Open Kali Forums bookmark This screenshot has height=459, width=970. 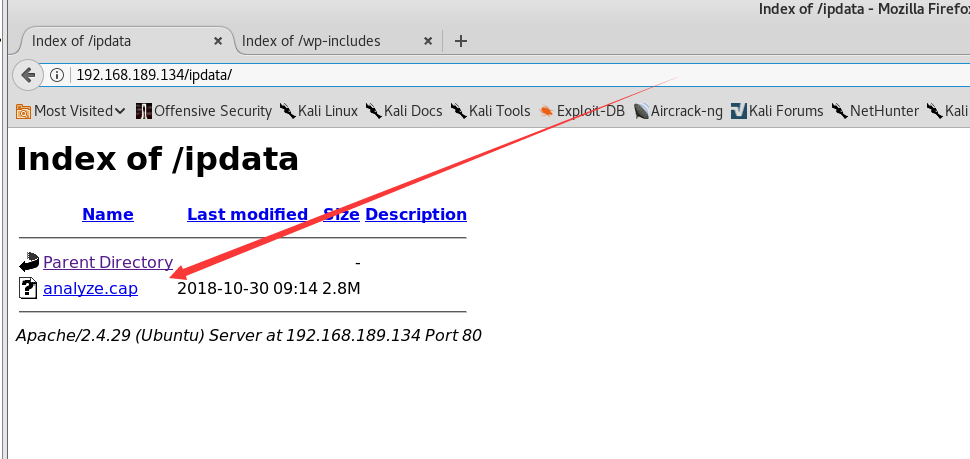(777, 111)
